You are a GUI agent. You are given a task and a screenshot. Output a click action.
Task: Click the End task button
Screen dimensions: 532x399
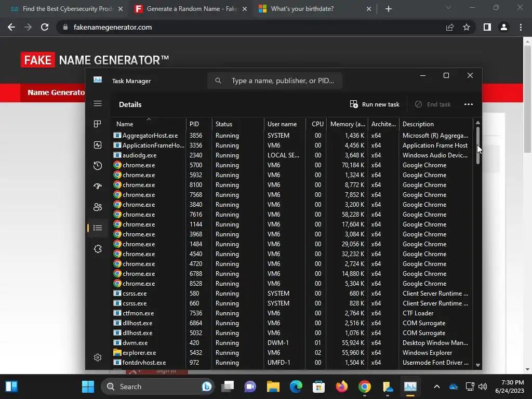tap(433, 104)
